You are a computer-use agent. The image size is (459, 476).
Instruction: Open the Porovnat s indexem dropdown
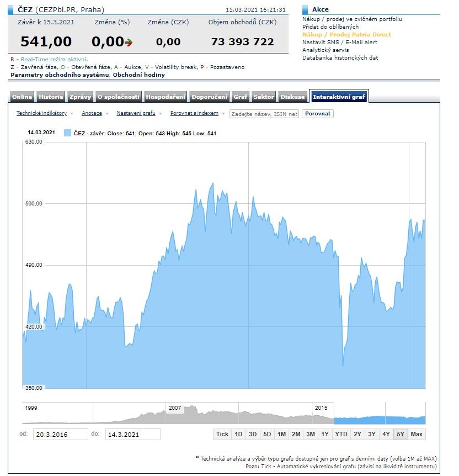pos(198,113)
